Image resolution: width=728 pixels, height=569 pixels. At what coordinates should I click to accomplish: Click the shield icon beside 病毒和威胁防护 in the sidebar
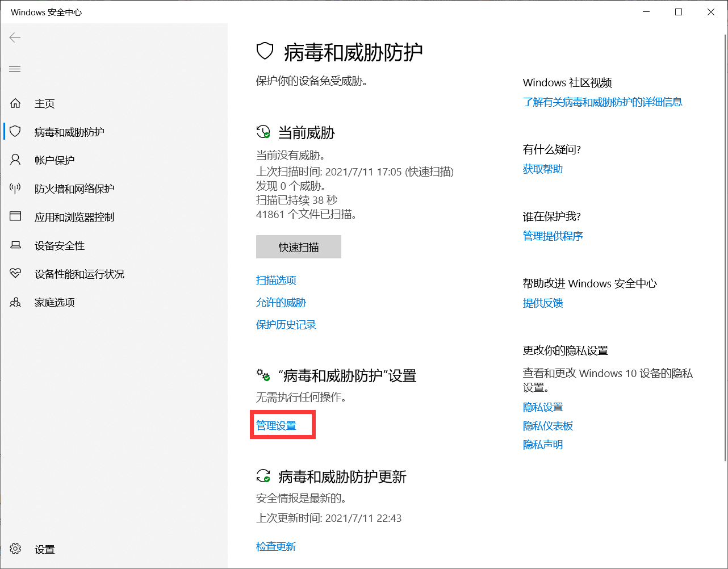point(15,132)
